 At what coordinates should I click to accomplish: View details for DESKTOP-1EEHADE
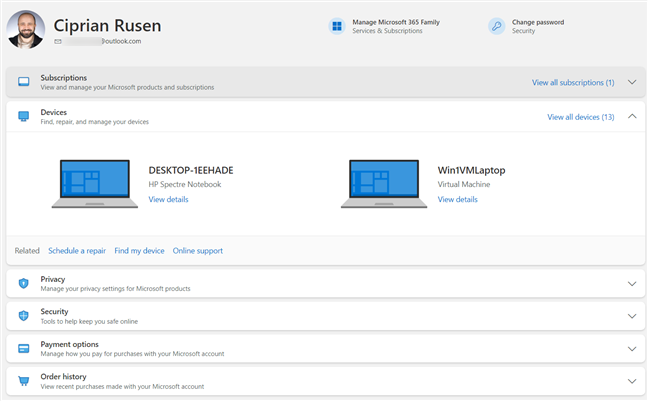168,199
